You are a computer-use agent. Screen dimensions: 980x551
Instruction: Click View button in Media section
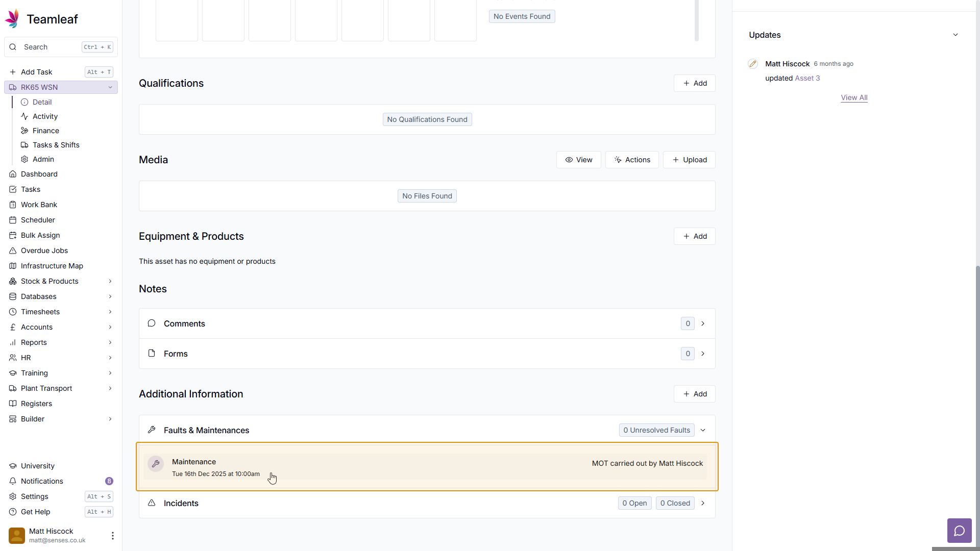(578, 160)
